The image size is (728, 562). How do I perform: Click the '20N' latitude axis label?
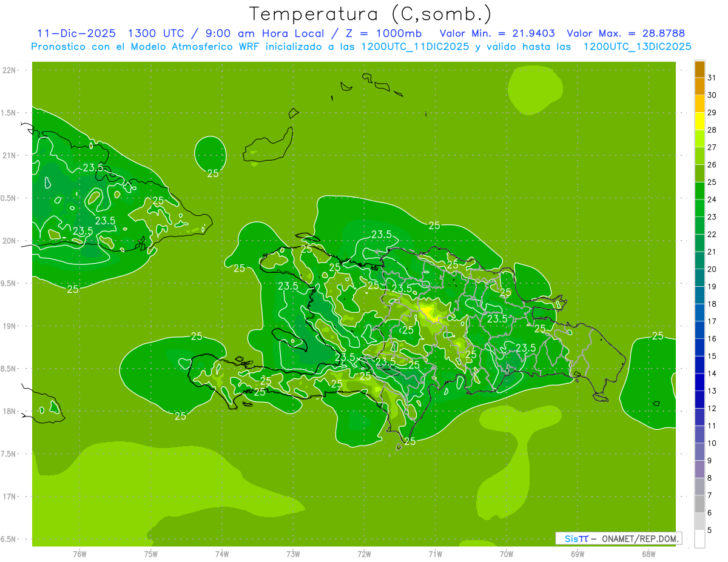10,241
